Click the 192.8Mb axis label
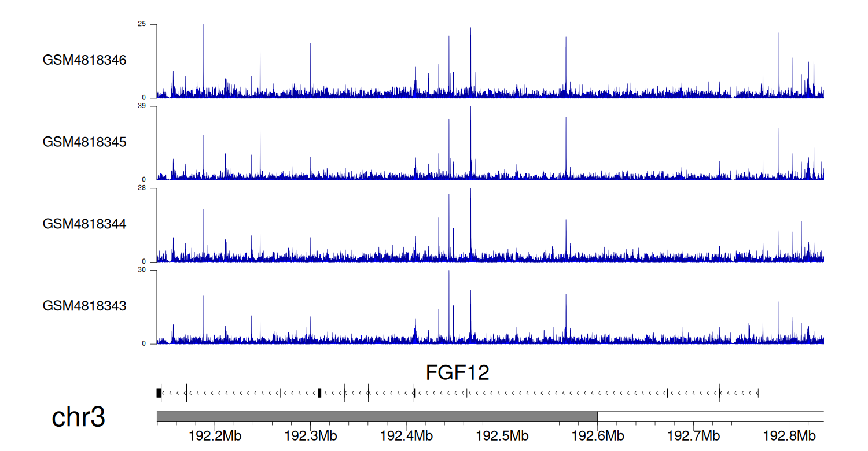The height and width of the screenshot is (451, 868). click(x=789, y=435)
